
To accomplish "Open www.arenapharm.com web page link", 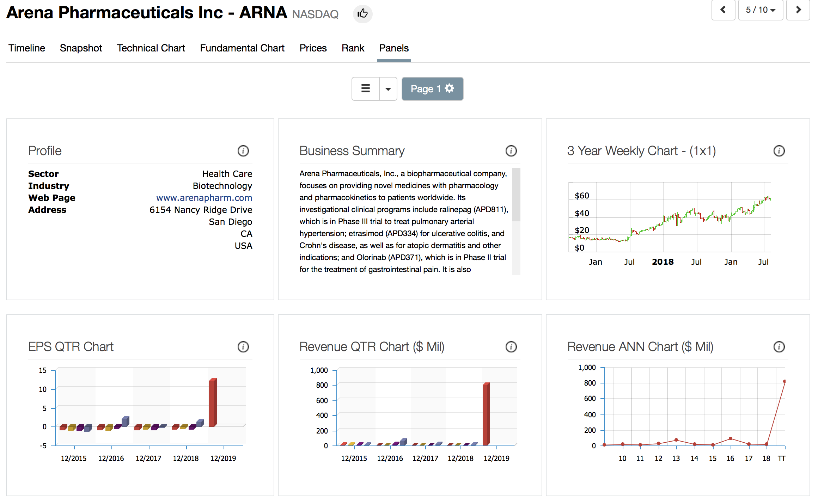I will click(x=204, y=198).
